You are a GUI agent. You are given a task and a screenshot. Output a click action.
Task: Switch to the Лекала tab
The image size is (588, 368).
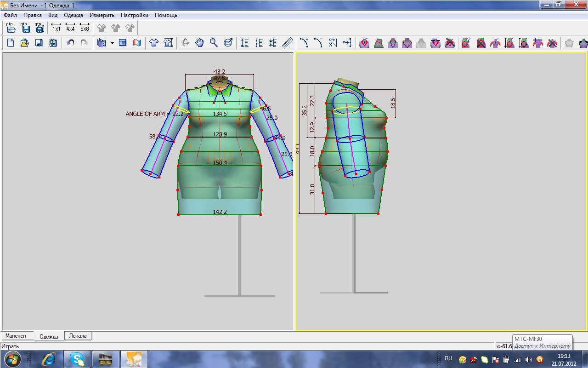point(78,336)
